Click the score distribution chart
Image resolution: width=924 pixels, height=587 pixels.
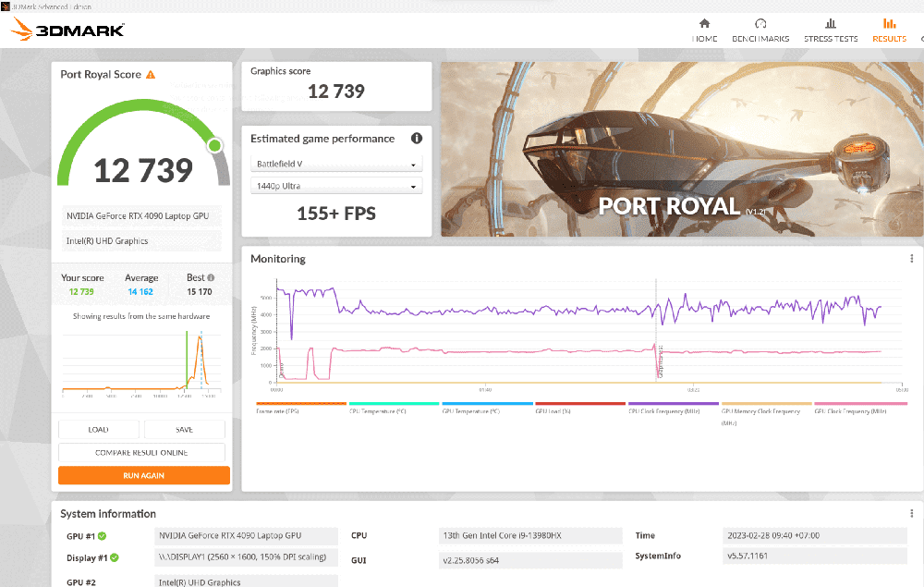point(141,361)
